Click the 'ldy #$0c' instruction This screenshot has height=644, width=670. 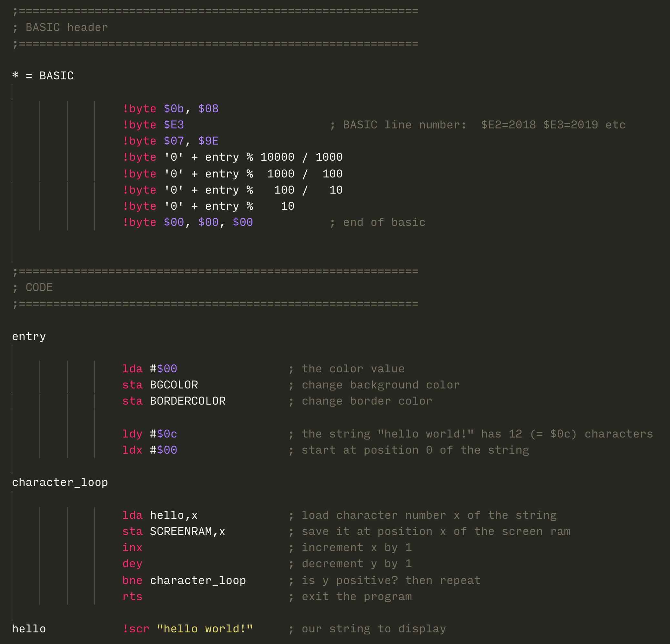[x=150, y=434]
